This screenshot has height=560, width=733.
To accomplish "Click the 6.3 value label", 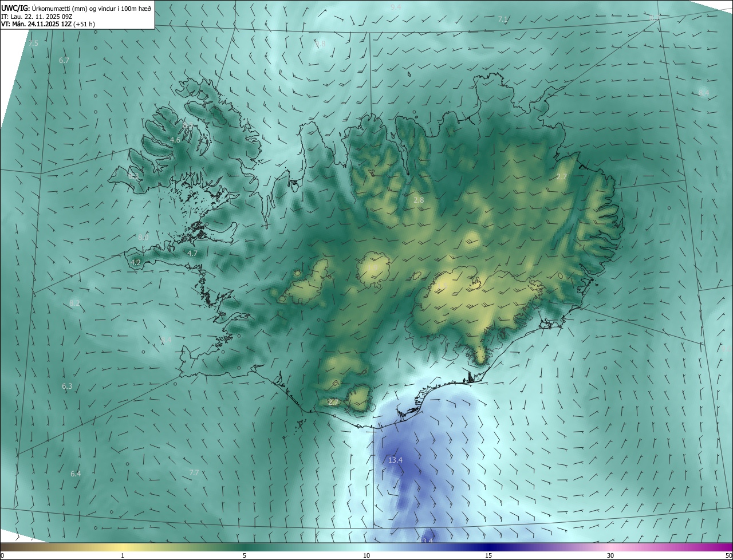I will point(67,387).
